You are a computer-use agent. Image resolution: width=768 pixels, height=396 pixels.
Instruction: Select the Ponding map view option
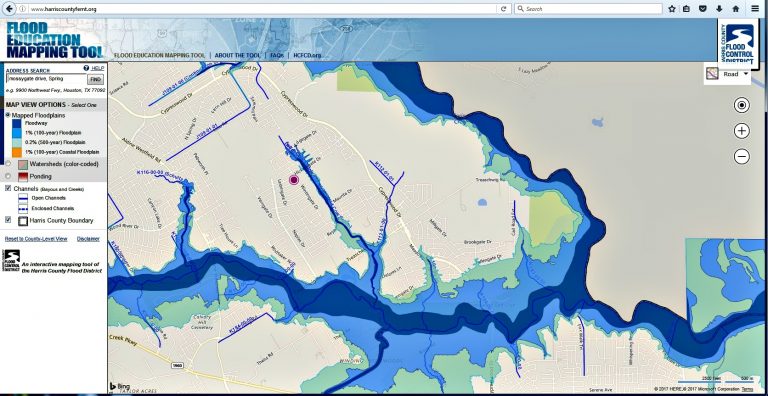[7, 176]
